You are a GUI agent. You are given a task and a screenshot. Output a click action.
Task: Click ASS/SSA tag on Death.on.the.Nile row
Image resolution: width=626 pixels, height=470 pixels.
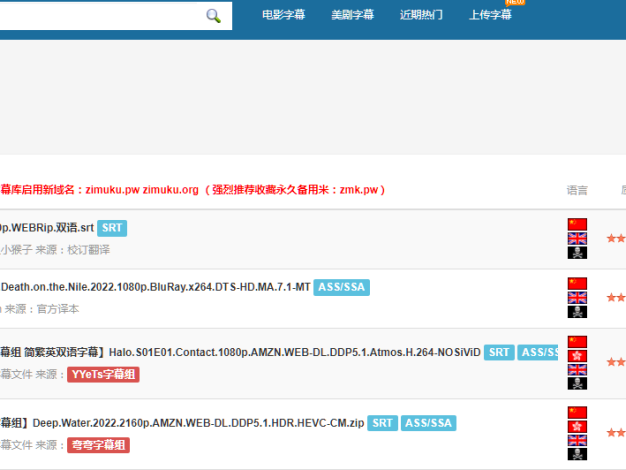pyautogui.click(x=341, y=287)
